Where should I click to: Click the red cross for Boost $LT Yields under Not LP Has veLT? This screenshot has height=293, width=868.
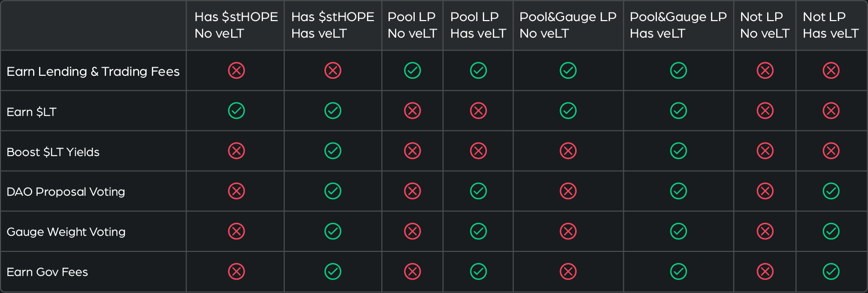coord(831,151)
